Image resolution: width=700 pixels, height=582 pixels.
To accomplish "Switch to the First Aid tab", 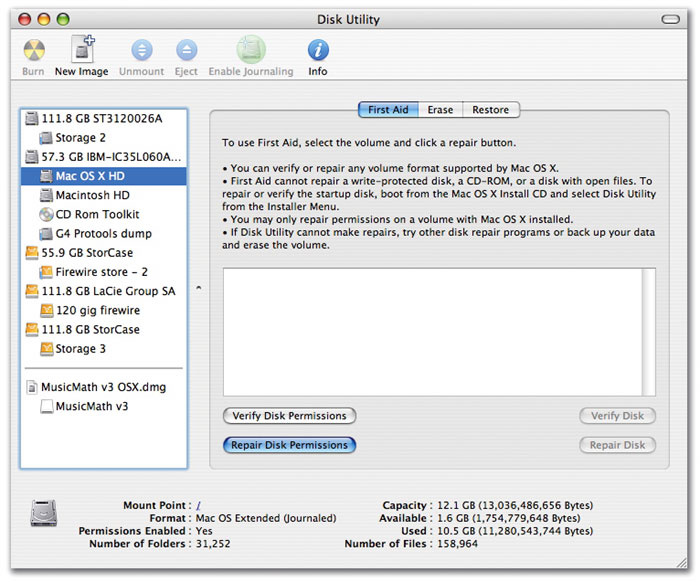I will (x=388, y=110).
